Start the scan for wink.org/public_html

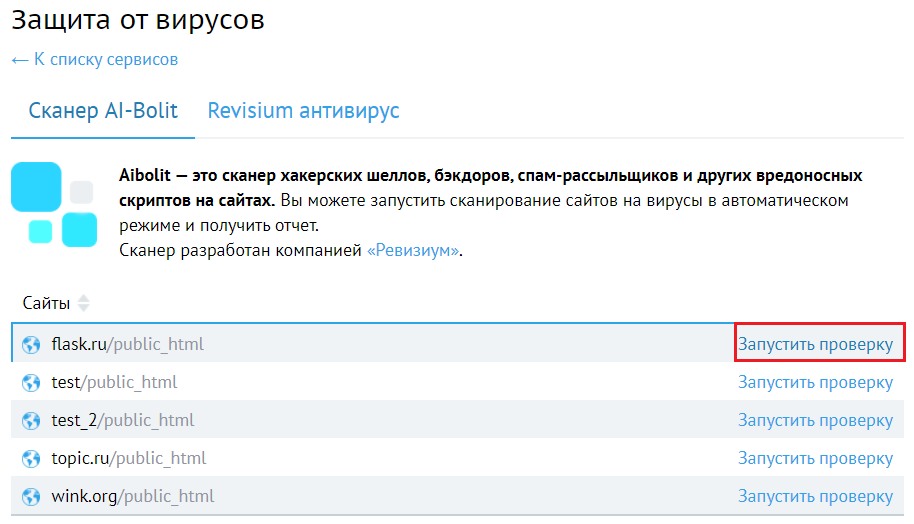pyautogui.click(x=815, y=497)
